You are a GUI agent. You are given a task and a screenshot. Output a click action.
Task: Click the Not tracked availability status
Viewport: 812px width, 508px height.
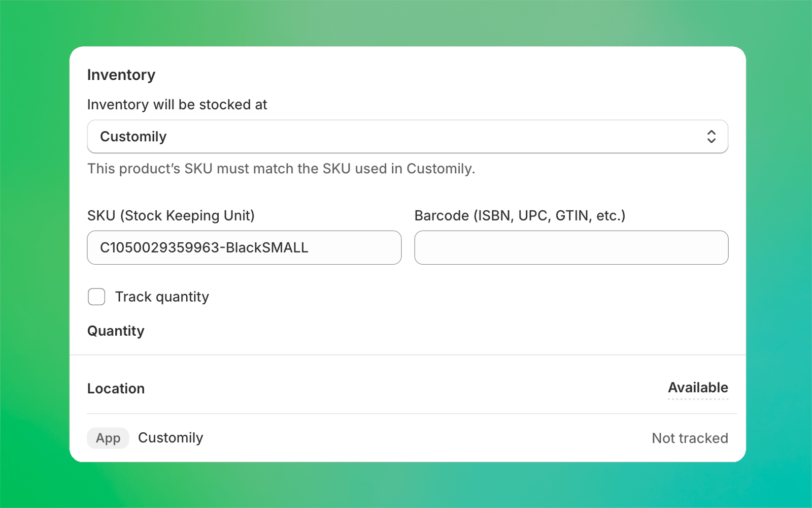[690, 438]
